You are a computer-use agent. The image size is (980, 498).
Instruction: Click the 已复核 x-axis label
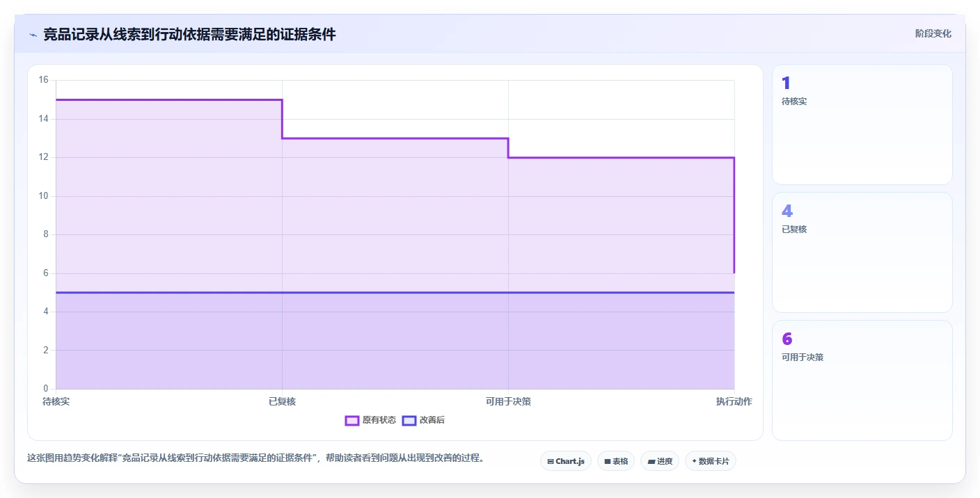[x=282, y=401]
